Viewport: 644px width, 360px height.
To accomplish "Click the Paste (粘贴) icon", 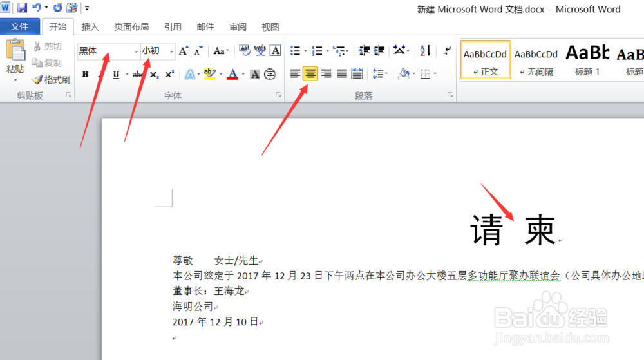I will click(15, 51).
